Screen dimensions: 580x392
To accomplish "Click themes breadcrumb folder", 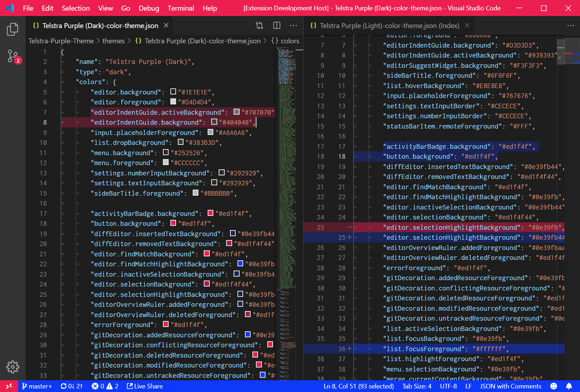I will (x=113, y=41).
